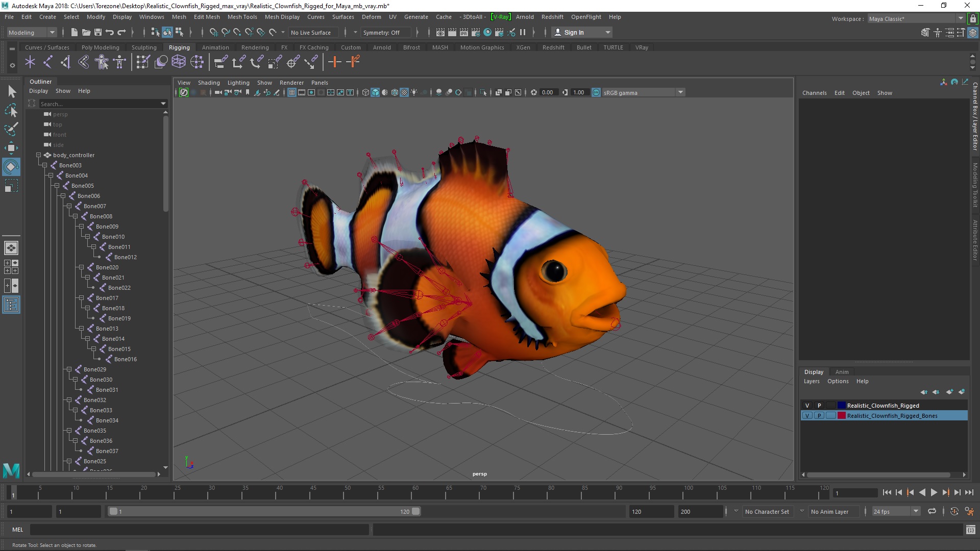Open the Sign In dropdown

(x=582, y=32)
